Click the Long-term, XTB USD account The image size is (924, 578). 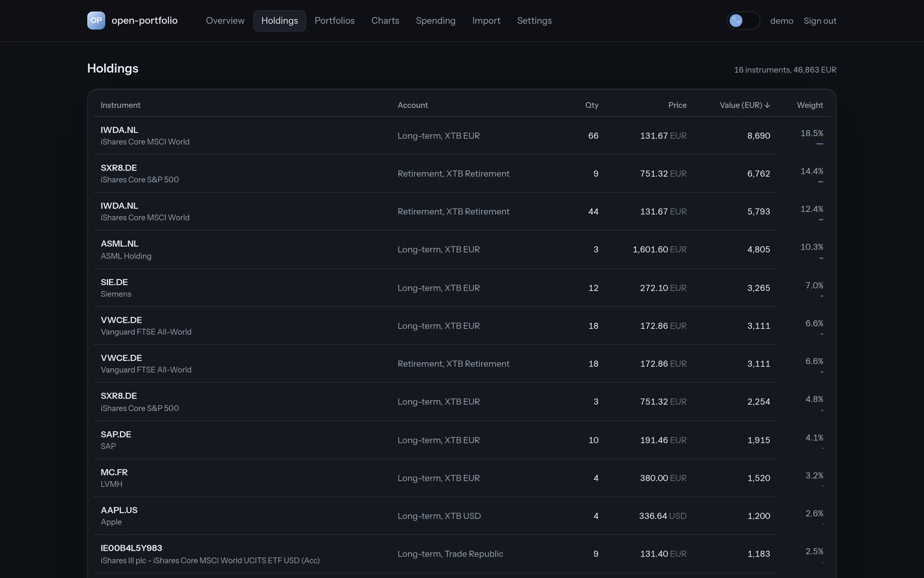(439, 516)
